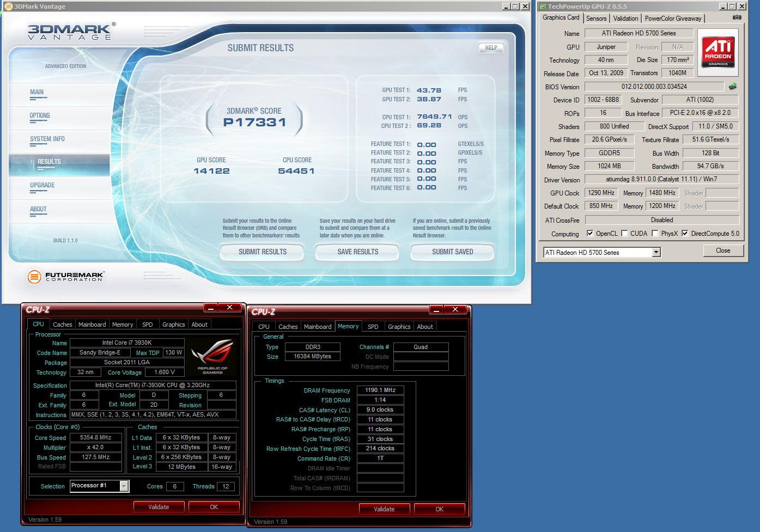Click the CPU score value 54451
The image size is (760, 532).
tap(296, 171)
